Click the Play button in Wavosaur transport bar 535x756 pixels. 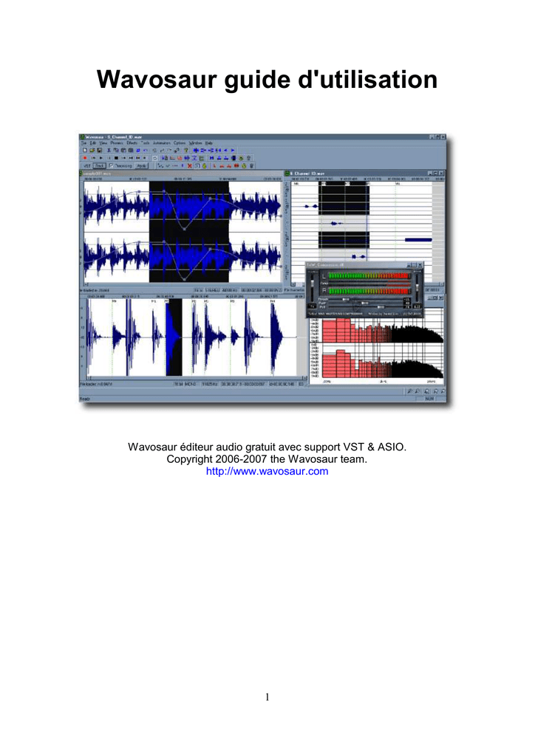tap(100, 158)
